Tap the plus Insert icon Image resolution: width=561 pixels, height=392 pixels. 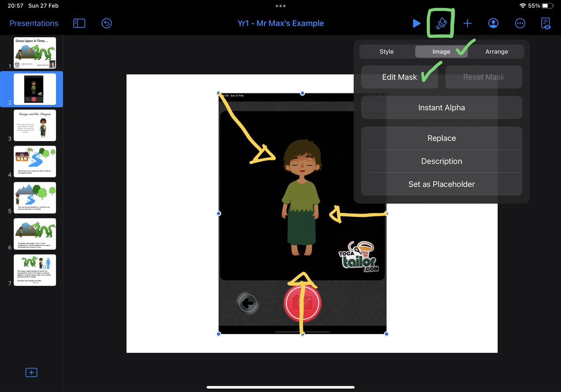[468, 23]
